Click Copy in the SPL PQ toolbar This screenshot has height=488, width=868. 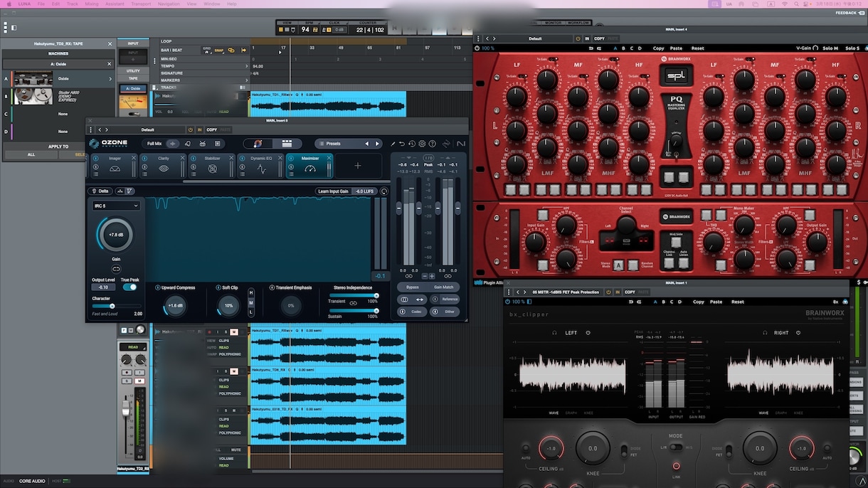pyautogui.click(x=658, y=48)
